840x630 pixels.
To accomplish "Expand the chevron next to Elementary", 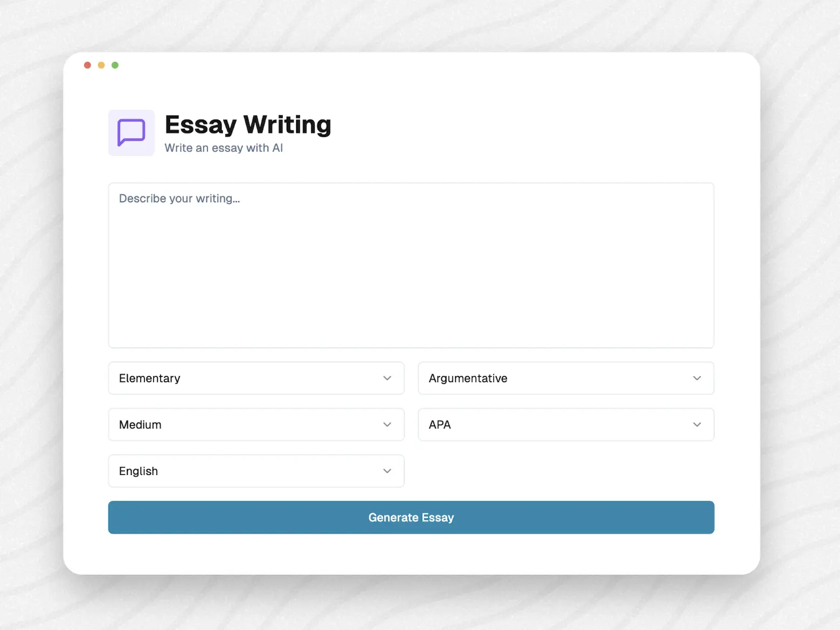I will [x=387, y=378].
